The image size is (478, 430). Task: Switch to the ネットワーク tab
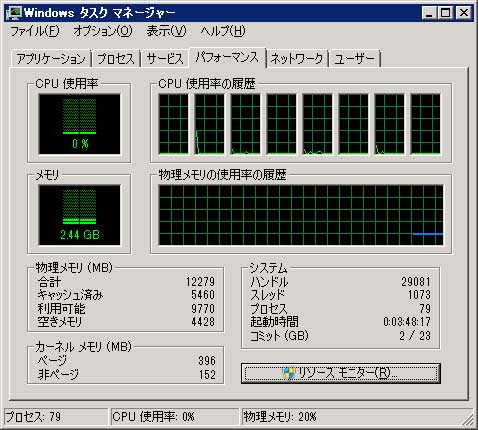pos(297,59)
